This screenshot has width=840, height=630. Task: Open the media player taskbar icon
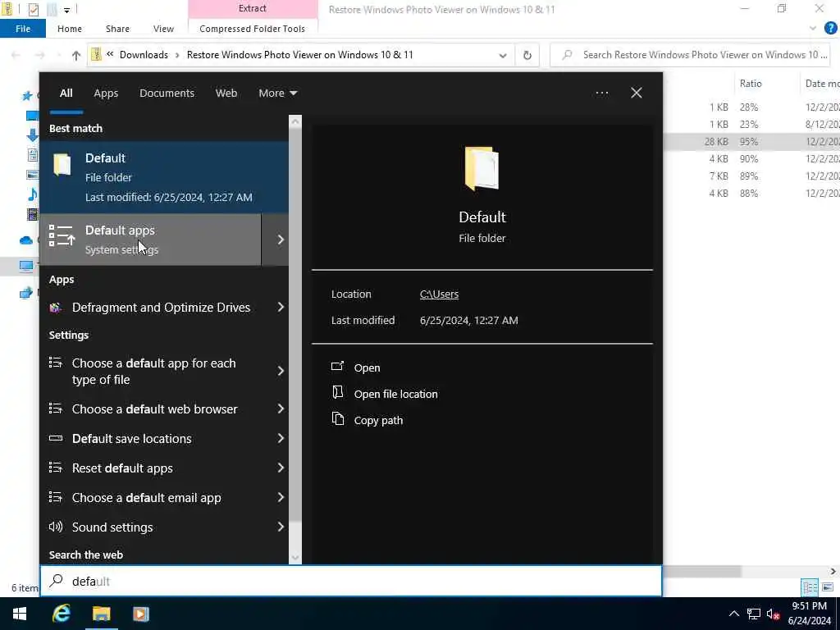pos(141,614)
